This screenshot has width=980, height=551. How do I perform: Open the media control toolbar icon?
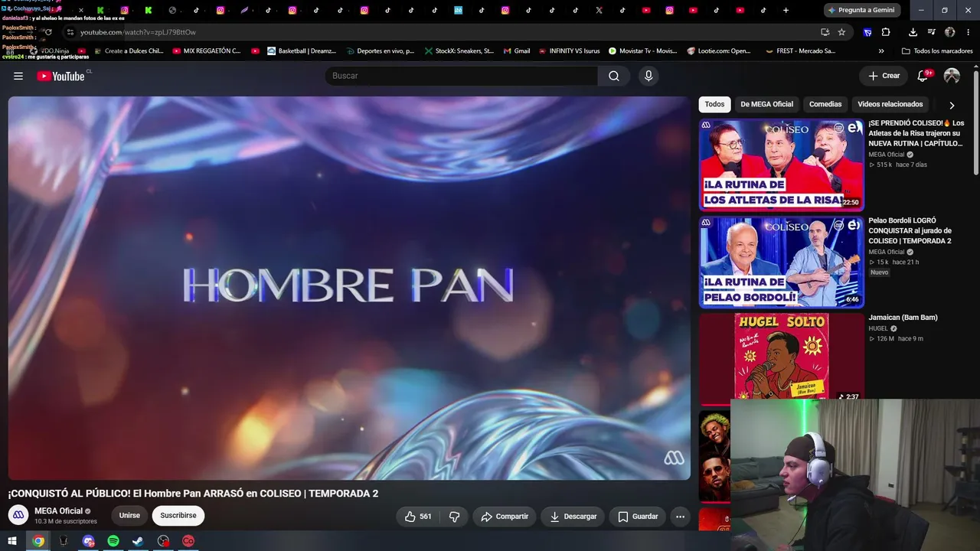point(931,32)
